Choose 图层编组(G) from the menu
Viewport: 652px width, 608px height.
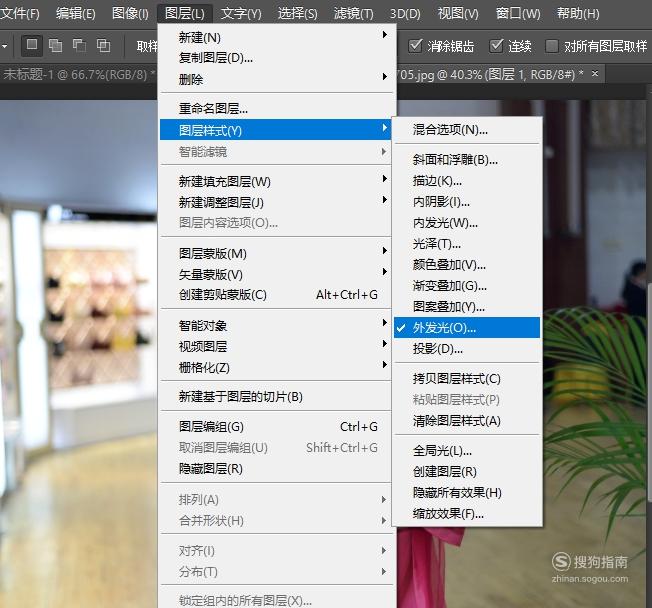pos(275,427)
